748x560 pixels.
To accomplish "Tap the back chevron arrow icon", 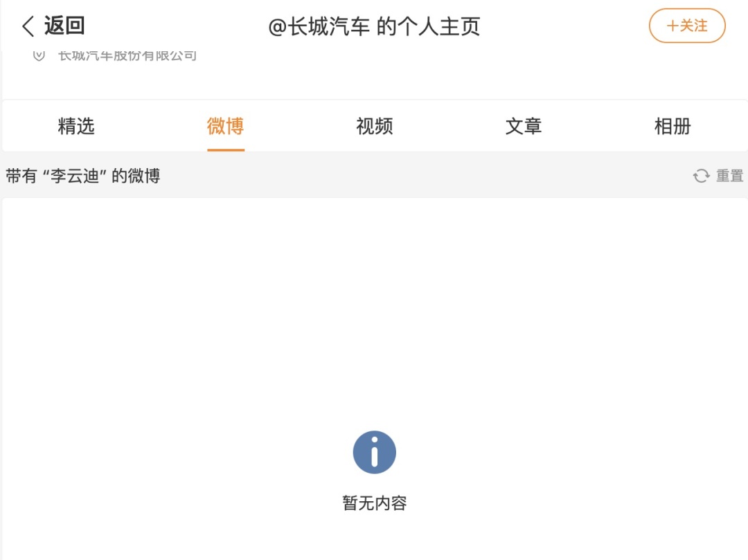I will pyautogui.click(x=28, y=26).
